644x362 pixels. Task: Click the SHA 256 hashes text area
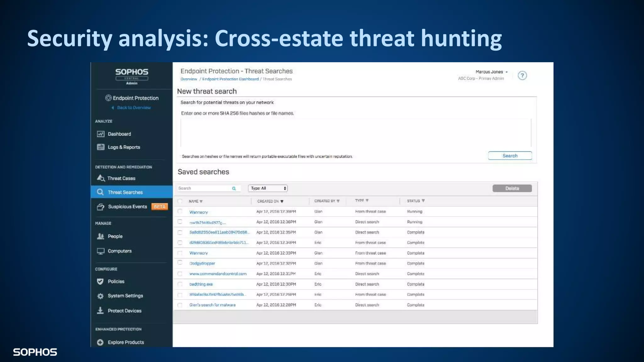(x=356, y=133)
